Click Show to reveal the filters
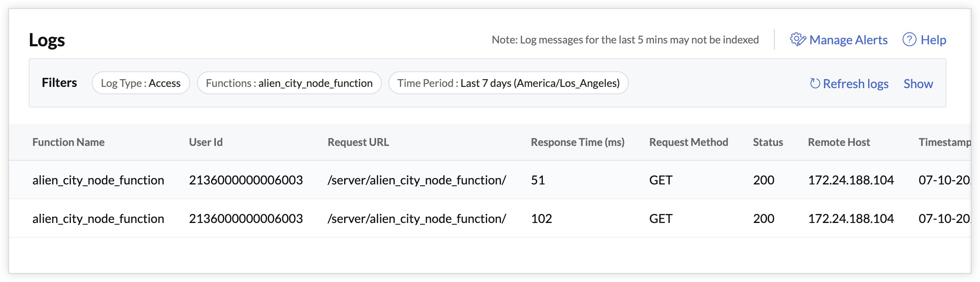 pos(918,84)
